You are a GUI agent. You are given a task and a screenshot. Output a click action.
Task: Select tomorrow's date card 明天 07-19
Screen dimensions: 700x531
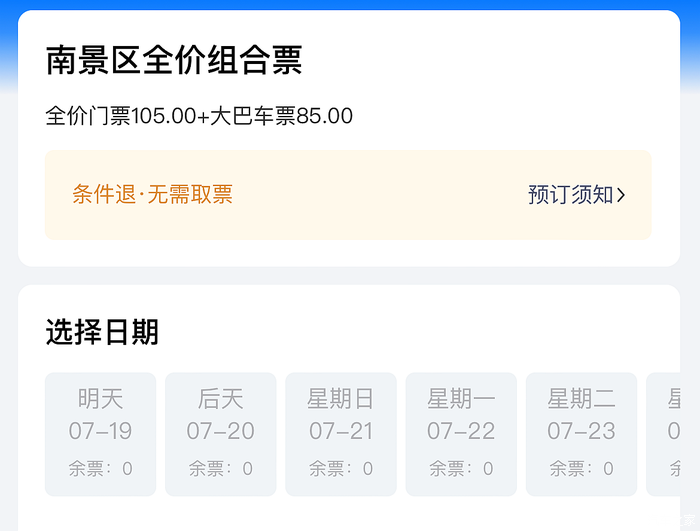click(100, 434)
